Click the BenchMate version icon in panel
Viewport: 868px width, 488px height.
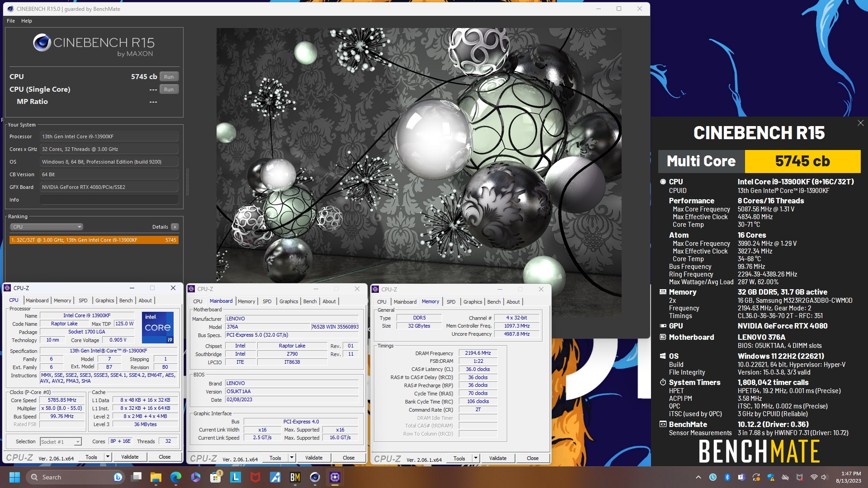[x=663, y=424]
